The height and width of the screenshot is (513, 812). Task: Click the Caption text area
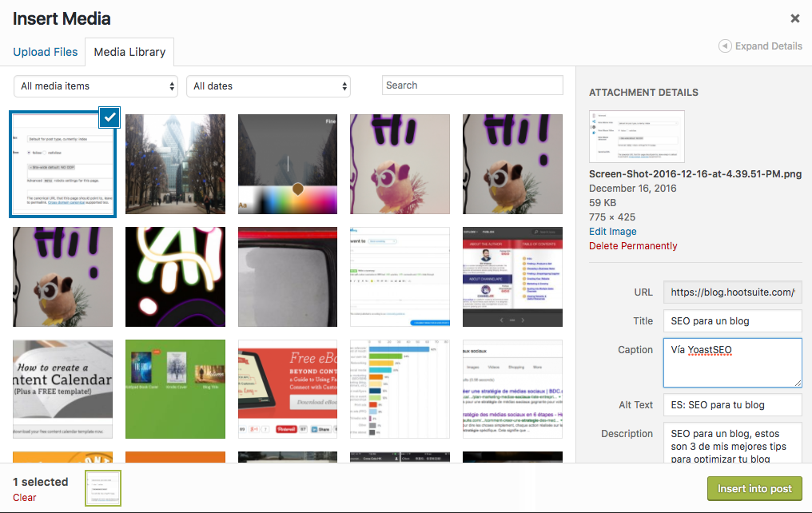pos(732,362)
